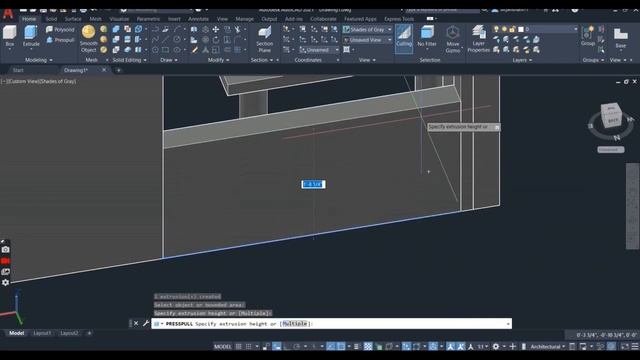Select the Circle tool in the Draw panel
Viewport: 640px width, 360px height.
tap(176, 40)
